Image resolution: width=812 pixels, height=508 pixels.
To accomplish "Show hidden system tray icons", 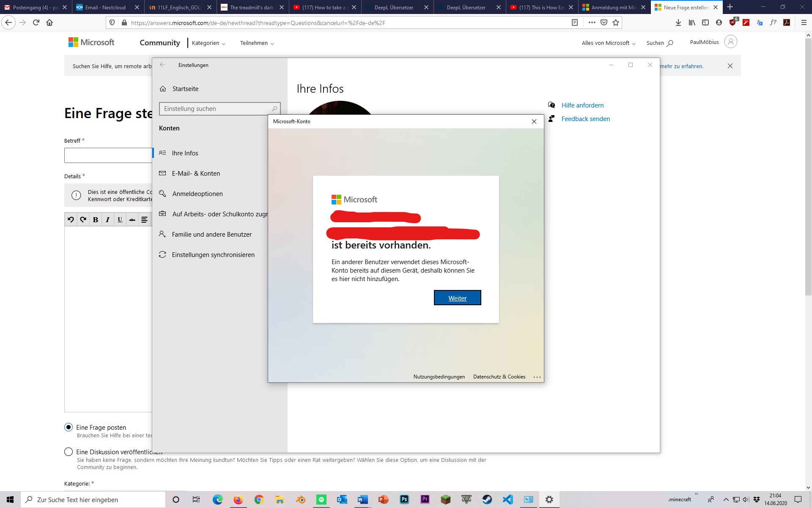I will [726, 500].
